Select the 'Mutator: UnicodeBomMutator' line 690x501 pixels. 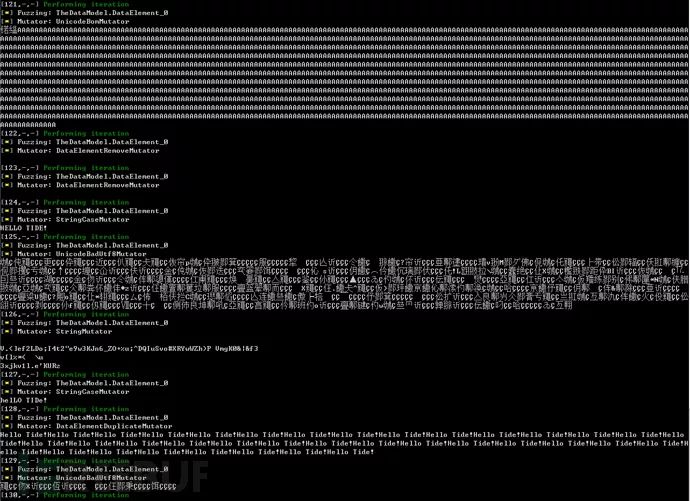pos(65,22)
